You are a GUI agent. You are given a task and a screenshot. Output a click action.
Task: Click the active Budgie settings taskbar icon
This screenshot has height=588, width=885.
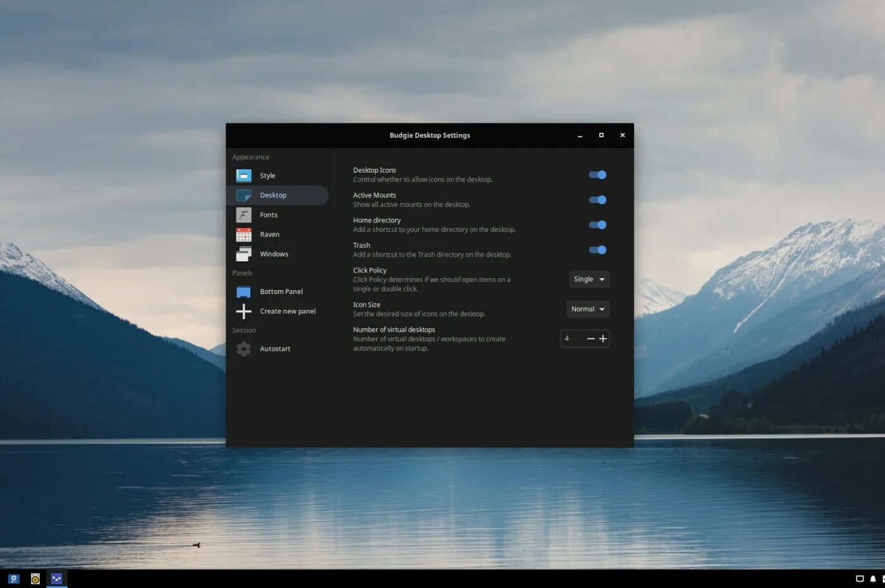56,579
